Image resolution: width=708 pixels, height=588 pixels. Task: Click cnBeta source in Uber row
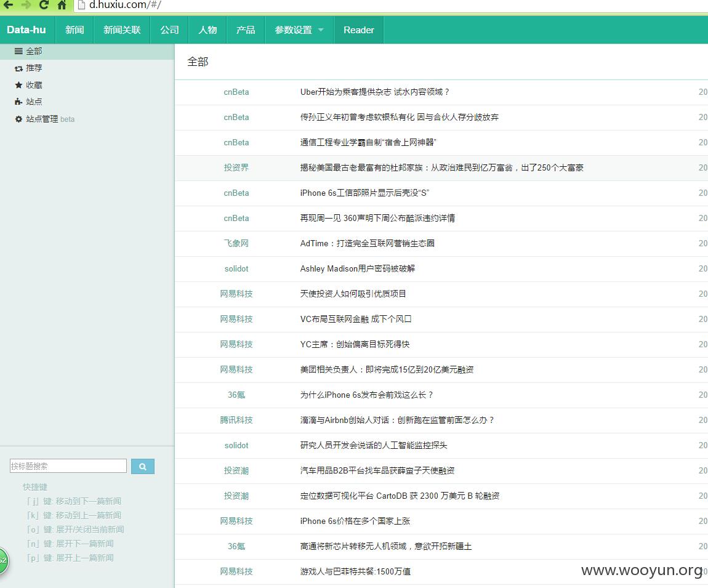click(x=236, y=92)
